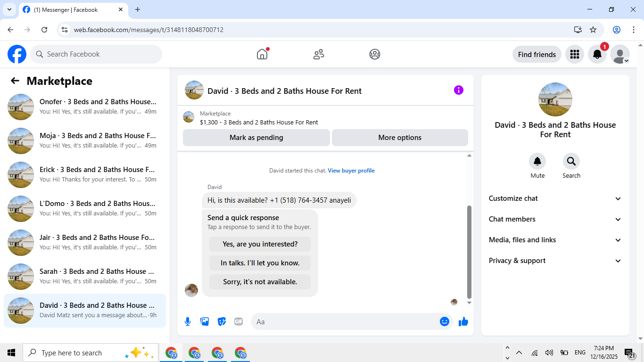This screenshot has height=362, width=644.
Task: Click the large listing photo in the info panel
Action: point(555,99)
